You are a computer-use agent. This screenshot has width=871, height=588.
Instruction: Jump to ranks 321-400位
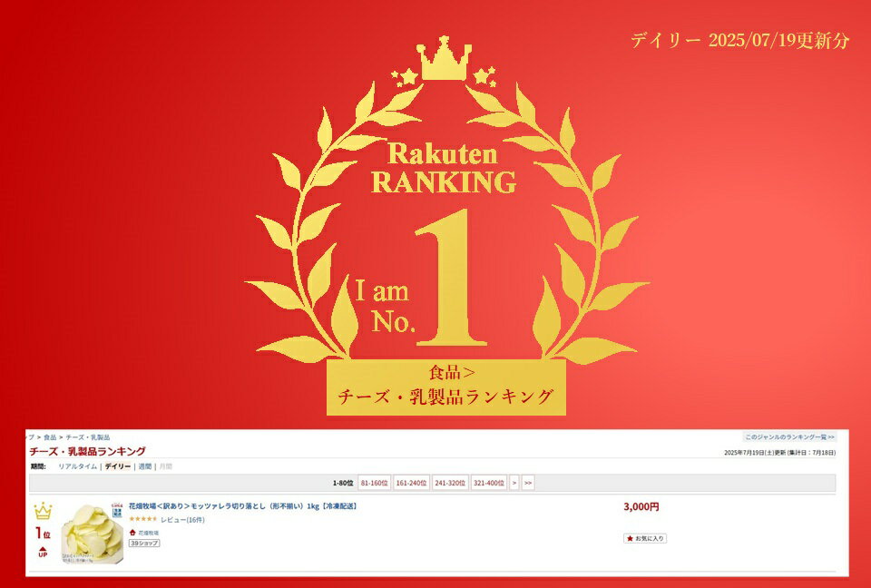[488, 483]
